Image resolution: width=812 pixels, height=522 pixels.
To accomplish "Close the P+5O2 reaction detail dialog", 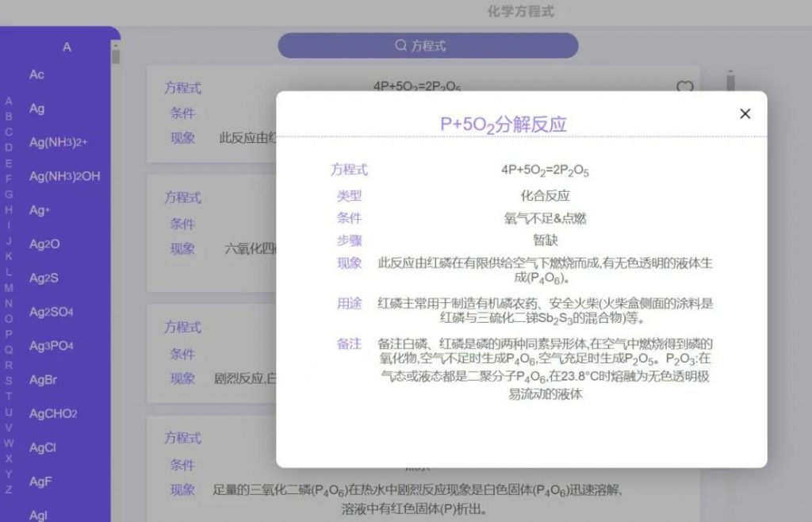I will pyautogui.click(x=745, y=114).
